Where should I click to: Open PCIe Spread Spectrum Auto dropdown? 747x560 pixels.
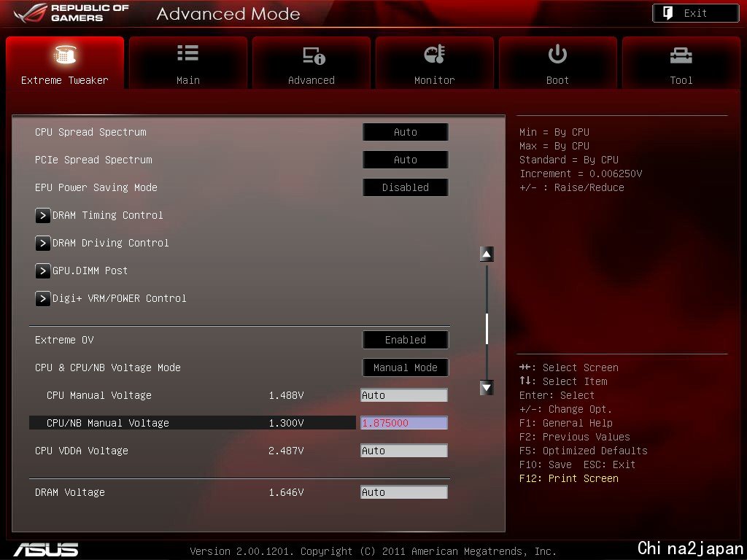point(406,160)
